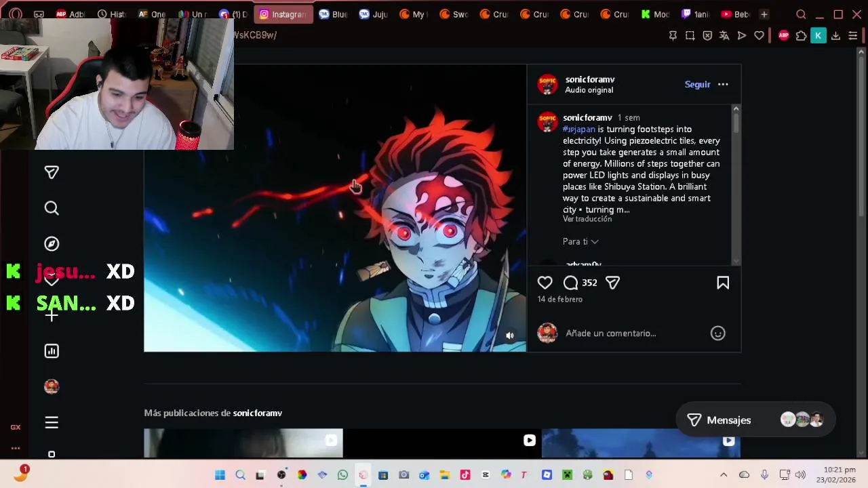The image size is (868, 488).
Task: Open Minecraft creeper icon in taskbar
Action: (567, 475)
